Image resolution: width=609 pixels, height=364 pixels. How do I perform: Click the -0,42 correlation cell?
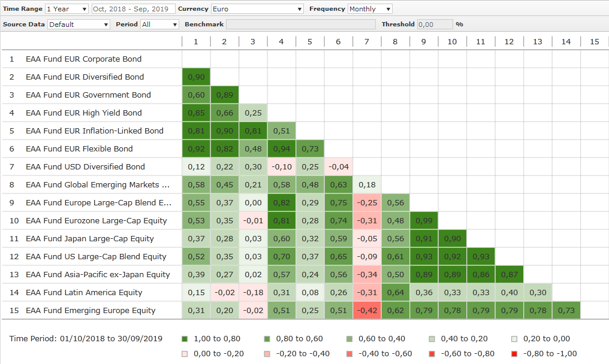(x=367, y=310)
